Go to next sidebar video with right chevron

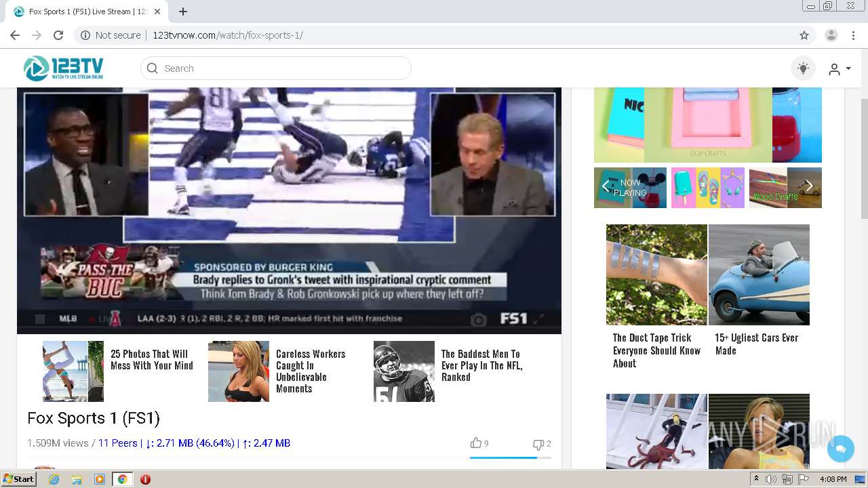(x=809, y=186)
